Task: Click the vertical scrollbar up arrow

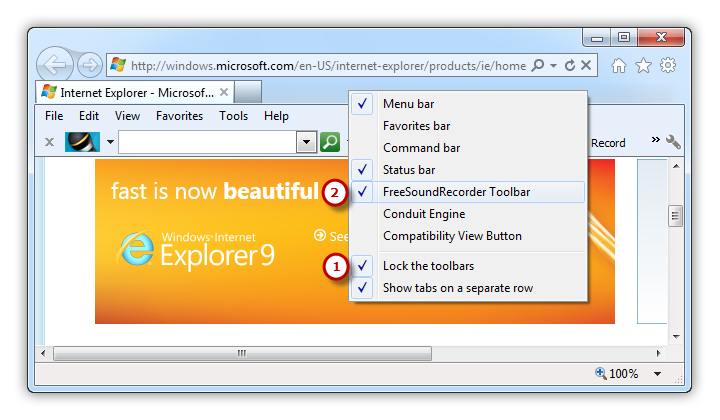Action: (x=676, y=166)
